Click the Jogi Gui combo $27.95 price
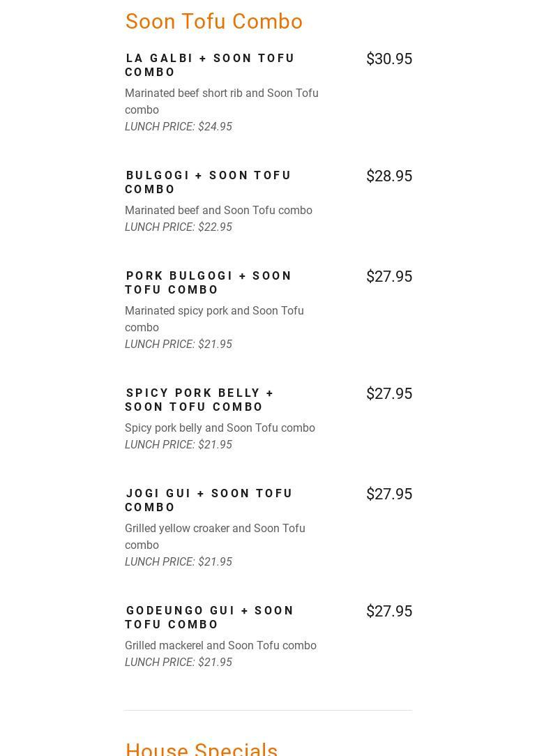Viewport: 537px width, 756px height. pyautogui.click(x=388, y=494)
